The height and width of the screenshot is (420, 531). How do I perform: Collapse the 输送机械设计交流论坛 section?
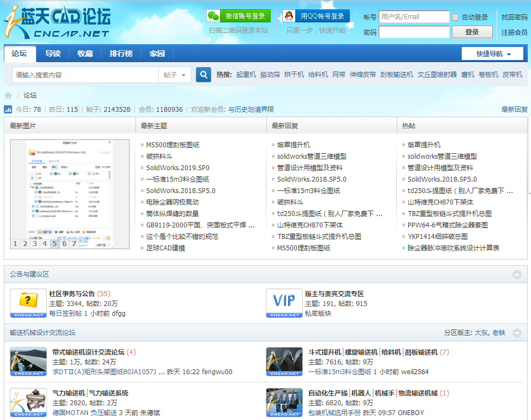point(517,333)
